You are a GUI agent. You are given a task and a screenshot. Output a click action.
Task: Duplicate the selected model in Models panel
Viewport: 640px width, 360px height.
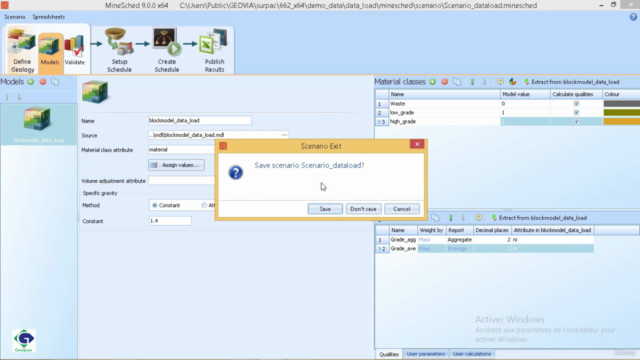(55, 82)
